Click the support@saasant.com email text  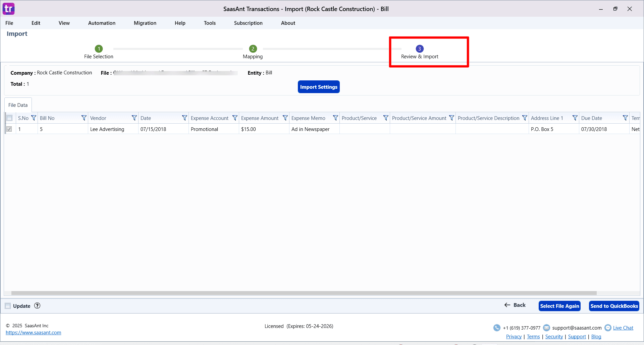pos(577,328)
